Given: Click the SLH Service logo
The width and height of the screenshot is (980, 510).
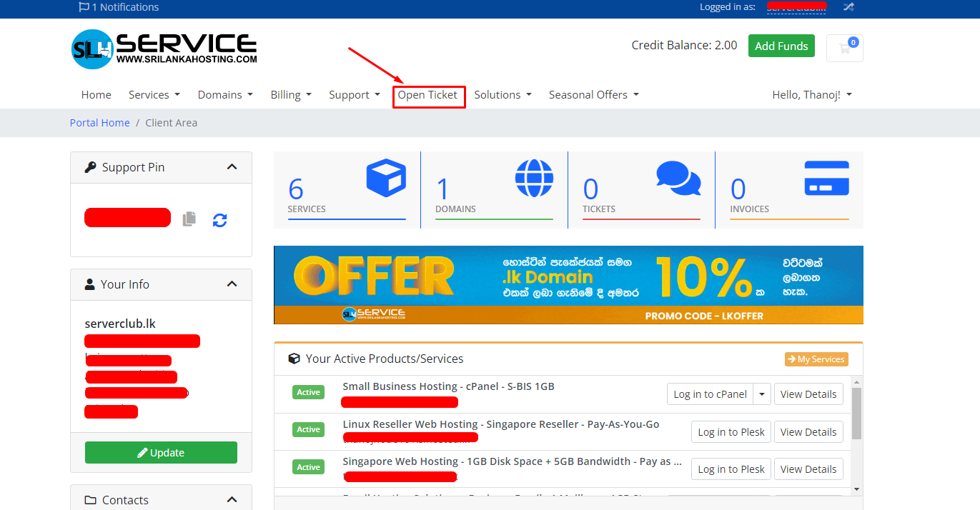Looking at the screenshot, I should click(164, 49).
